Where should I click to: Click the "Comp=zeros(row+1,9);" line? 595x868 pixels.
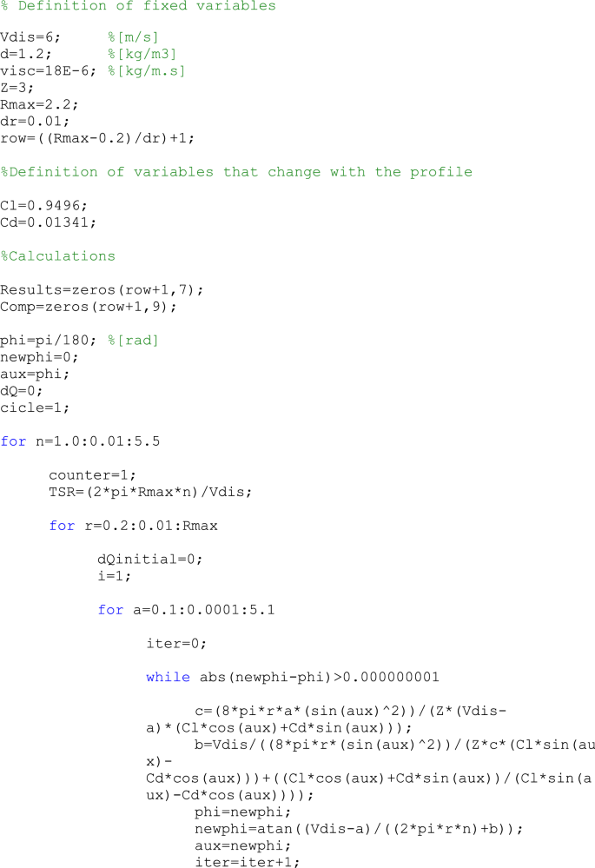(90, 306)
